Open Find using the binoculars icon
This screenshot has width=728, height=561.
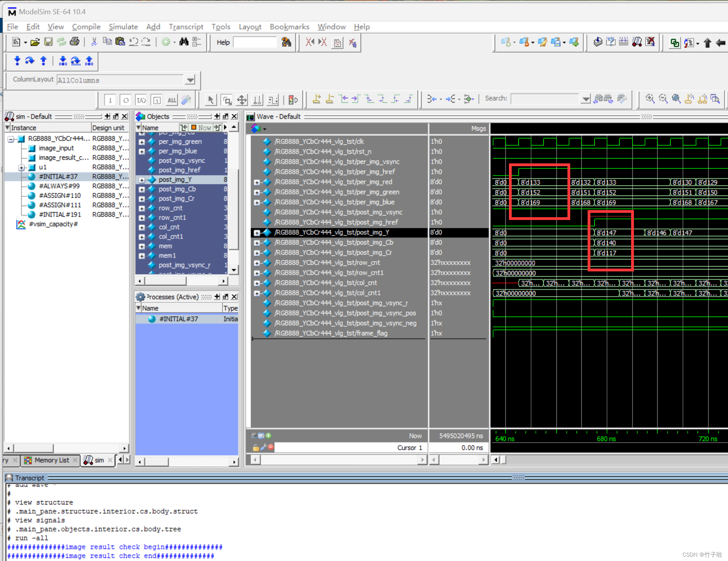tap(184, 42)
